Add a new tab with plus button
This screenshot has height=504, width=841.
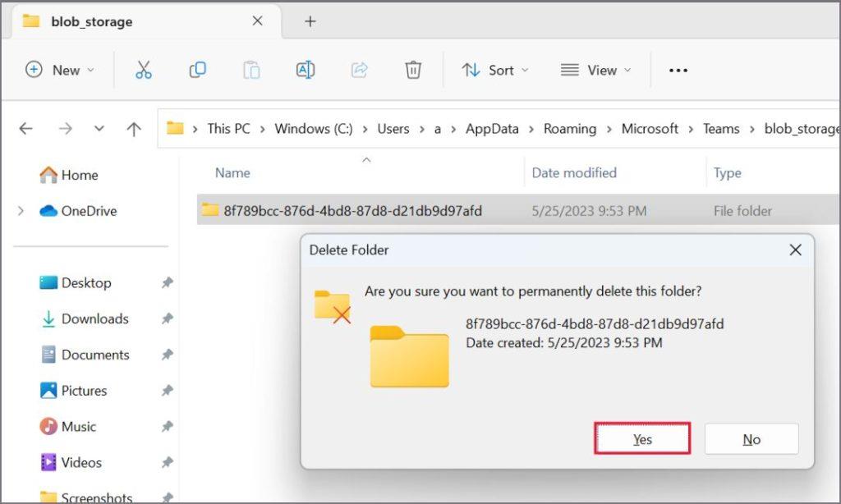(x=310, y=21)
